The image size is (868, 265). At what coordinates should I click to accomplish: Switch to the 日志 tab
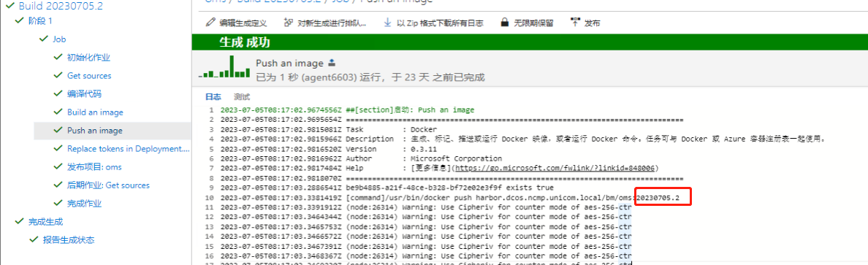[213, 97]
